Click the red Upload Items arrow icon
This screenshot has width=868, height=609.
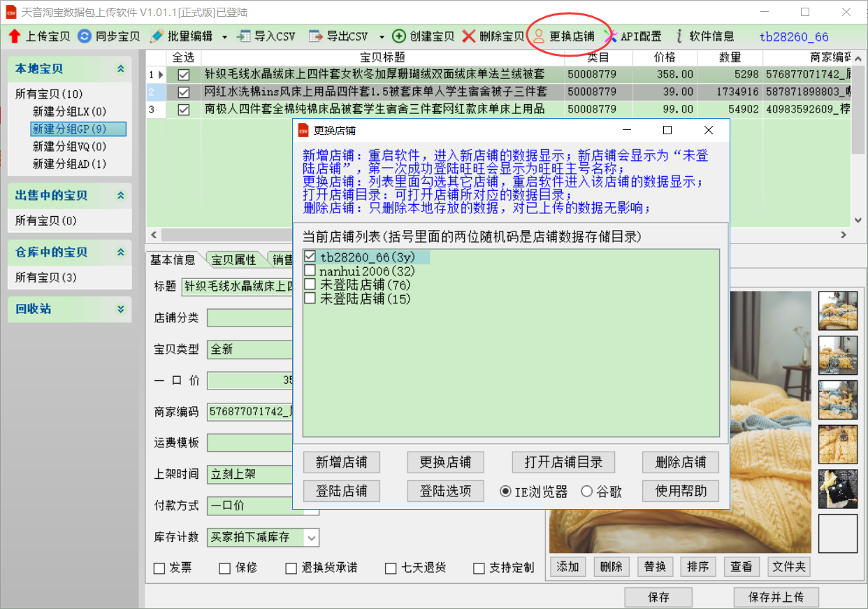15,36
